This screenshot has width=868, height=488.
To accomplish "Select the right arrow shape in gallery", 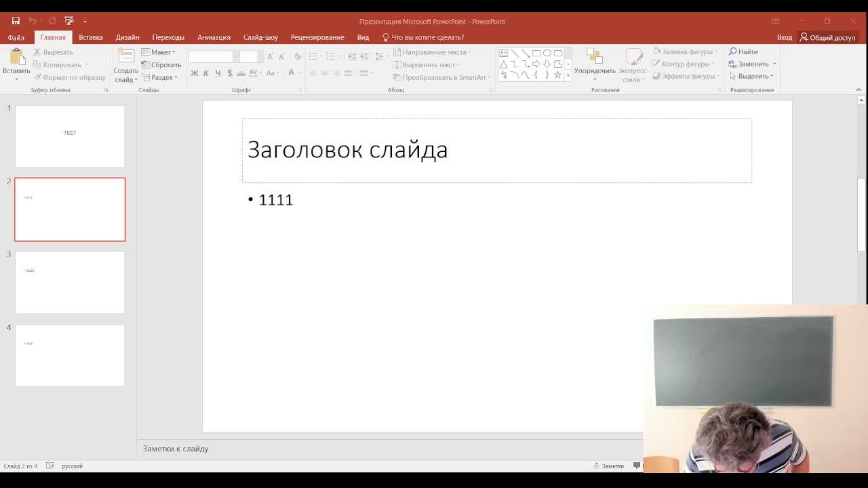I will click(536, 64).
